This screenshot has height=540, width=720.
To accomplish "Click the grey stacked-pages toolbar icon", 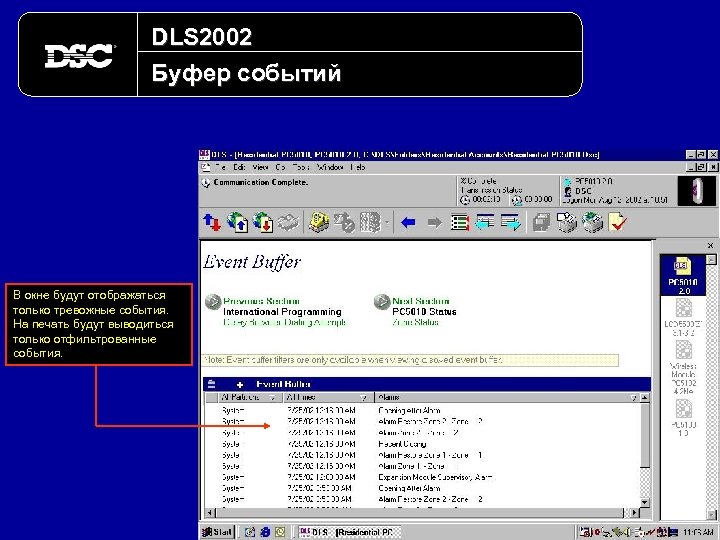I will point(541,223).
